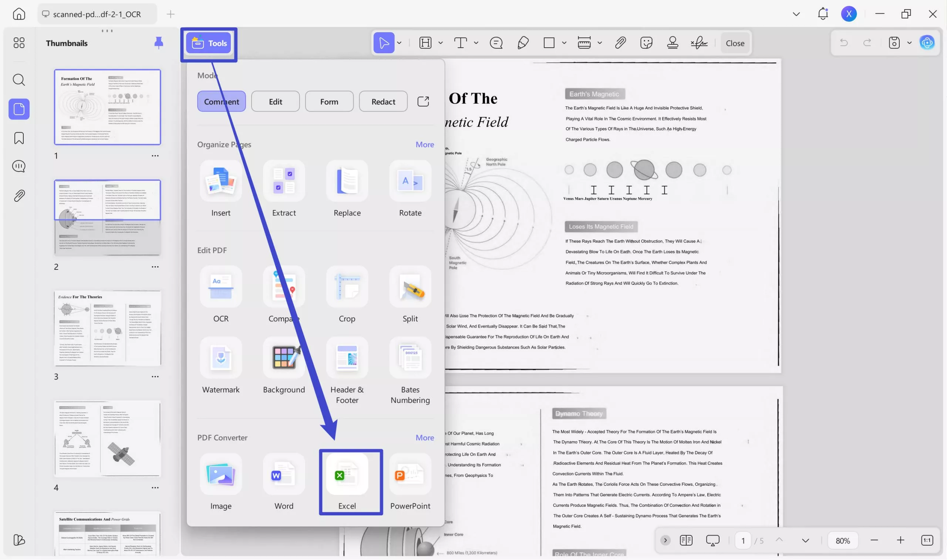
Task: Open the page 3 thumbnail
Action: point(107,328)
